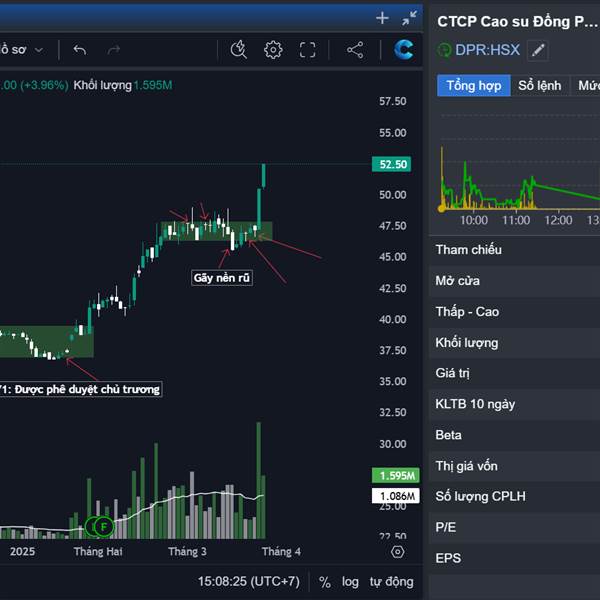Click the 'Tháng Hai' time axis label
Image resolution: width=600 pixels, height=600 pixels.
pos(98,551)
